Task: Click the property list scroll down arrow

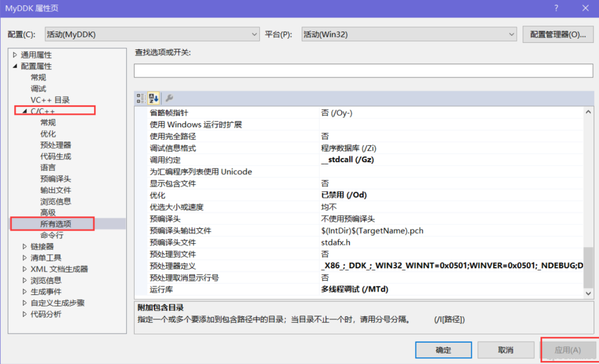Action: [588, 293]
